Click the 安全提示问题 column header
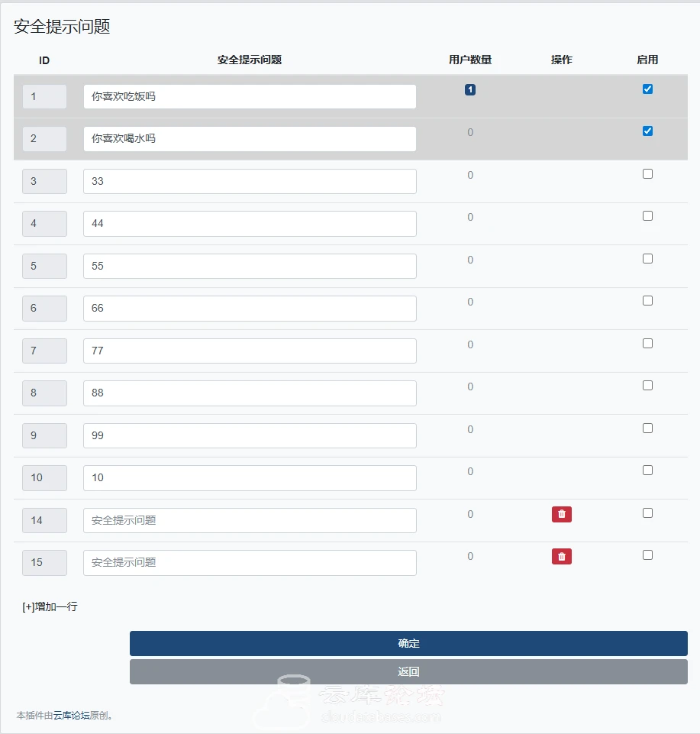 click(248, 60)
